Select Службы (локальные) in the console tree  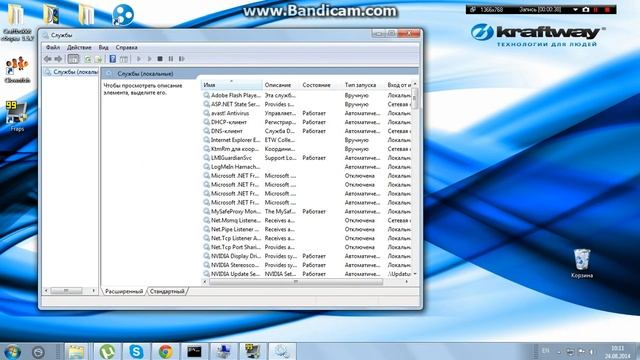[71, 72]
